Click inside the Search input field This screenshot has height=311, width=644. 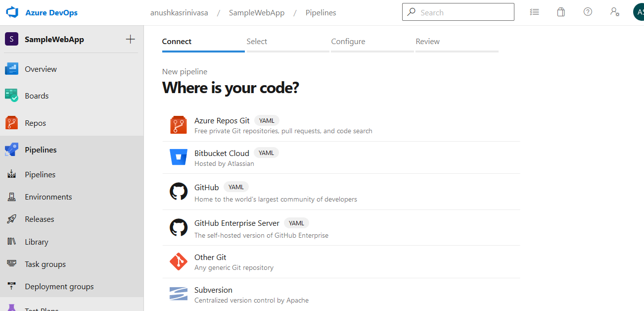(x=458, y=12)
